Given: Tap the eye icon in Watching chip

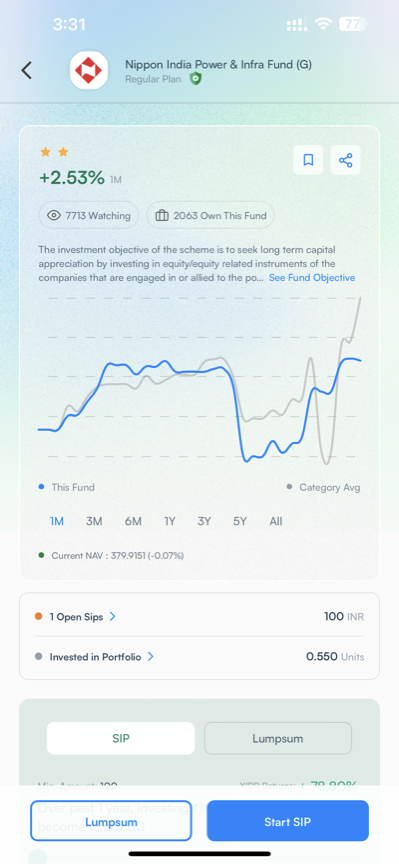Looking at the screenshot, I should tap(53, 215).
